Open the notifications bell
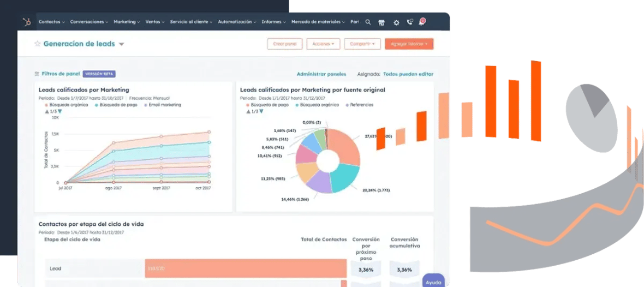 pyautogui.click(x=421, y=22)
